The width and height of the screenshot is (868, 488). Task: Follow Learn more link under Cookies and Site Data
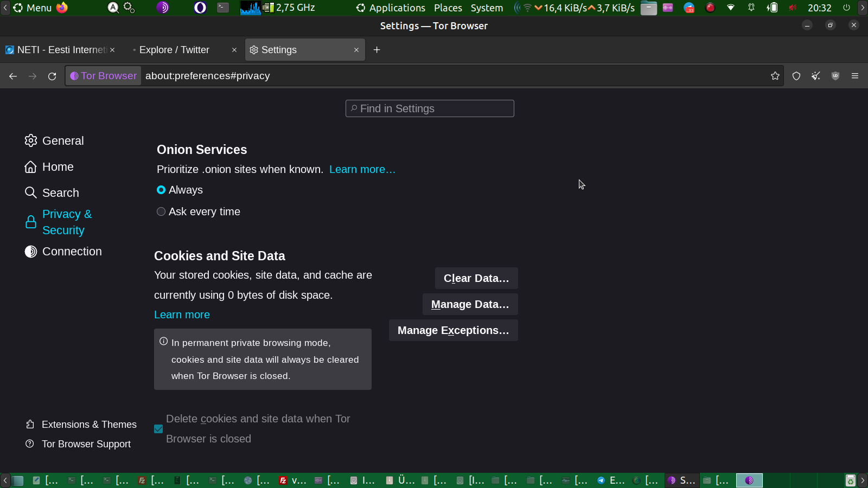(182, 314)
